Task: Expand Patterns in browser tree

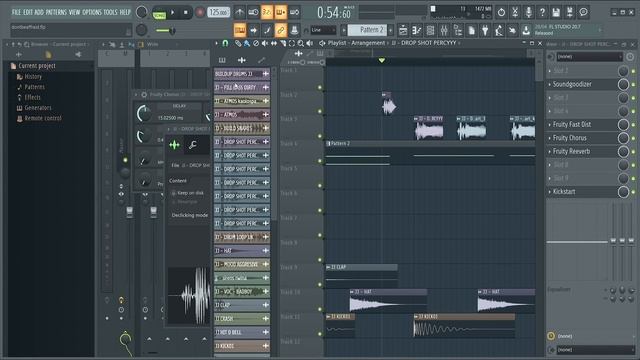Action: 34,87
